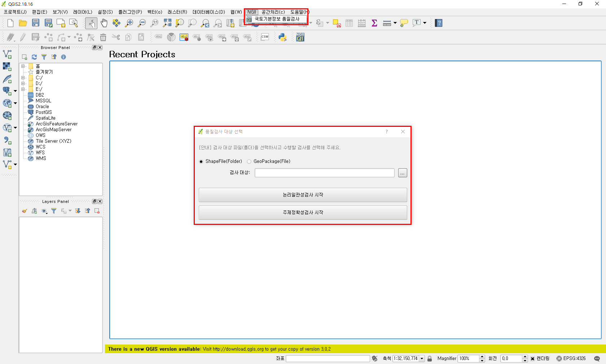This screenshot has width=606, height=364.
Task: Select the ShapeFile(Folder) radio button
Action: (x=201, y=161)
